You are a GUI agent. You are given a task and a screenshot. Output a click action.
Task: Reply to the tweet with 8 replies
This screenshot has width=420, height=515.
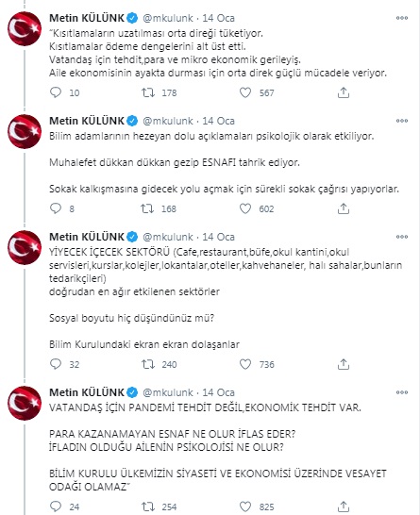(56, 208)
